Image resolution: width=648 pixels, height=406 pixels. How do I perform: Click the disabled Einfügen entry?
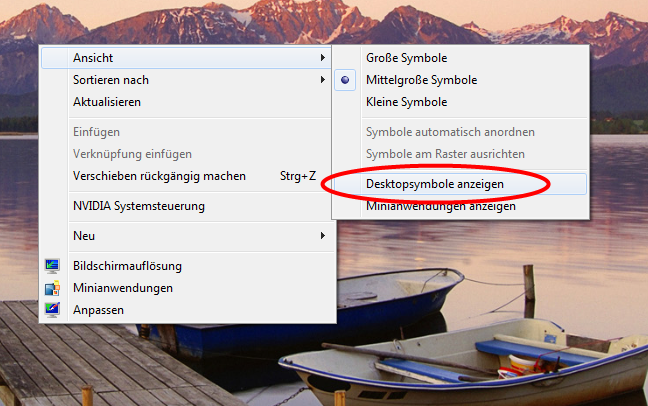(x=186, y=132)
